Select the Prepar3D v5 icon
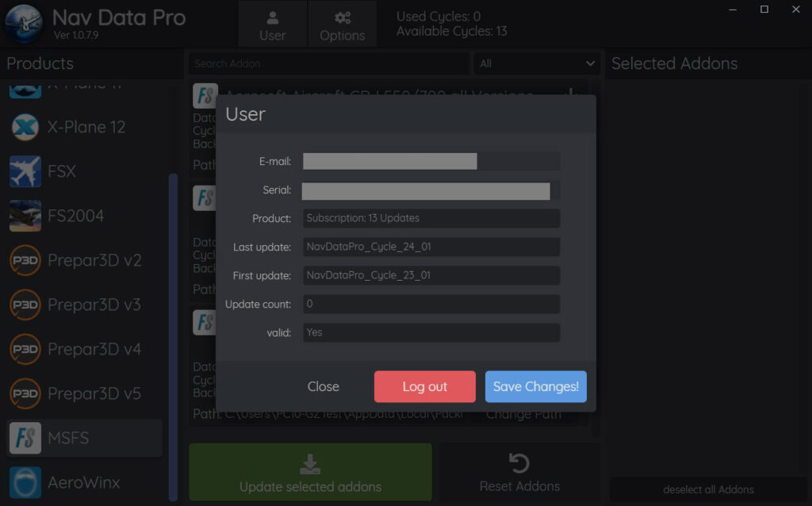Viewport: 812px width, 506px height. tap(25, 393)
